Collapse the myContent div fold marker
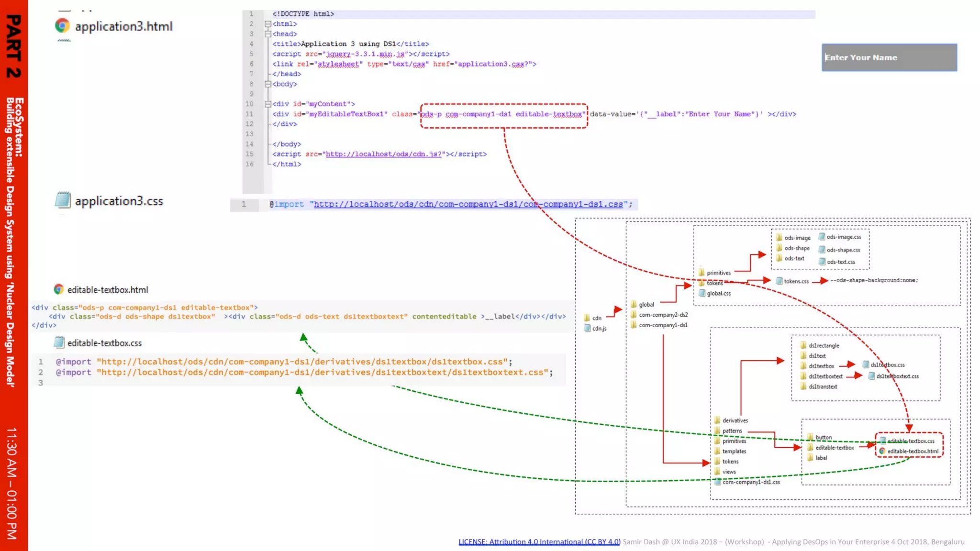980x551 pixels. [x=268, y=104]
